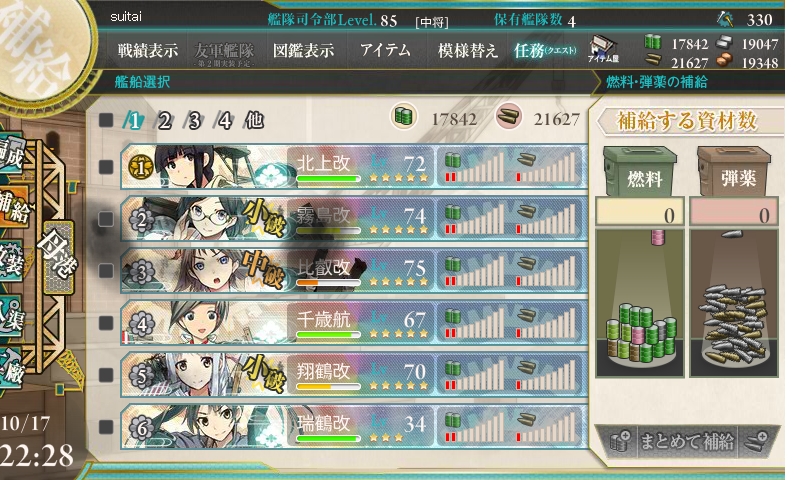Open the 編成 fleet composition side icon
The image size is (800, 480).
tap(11, 155)
